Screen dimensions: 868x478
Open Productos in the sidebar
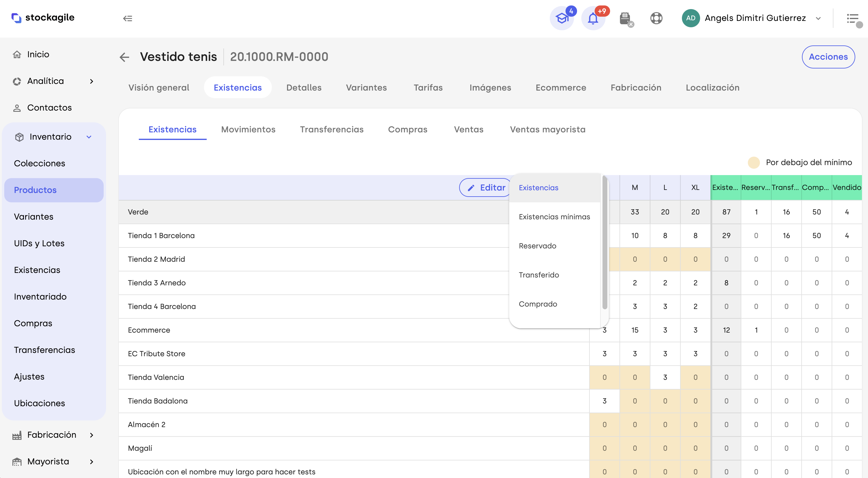pyautogui.click(x=54, y=190)
